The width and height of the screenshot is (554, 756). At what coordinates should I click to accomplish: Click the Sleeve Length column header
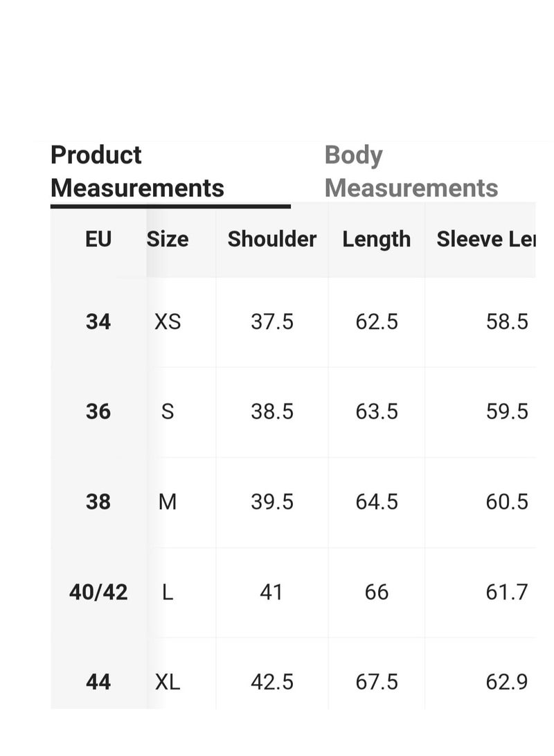(x=486, y=239)
